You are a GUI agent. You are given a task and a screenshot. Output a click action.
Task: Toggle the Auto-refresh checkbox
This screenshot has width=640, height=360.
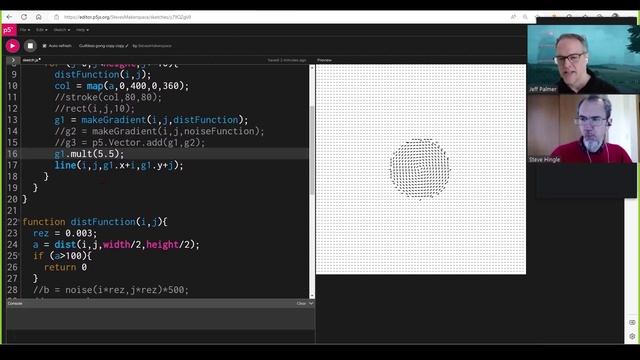coord(44,46)
